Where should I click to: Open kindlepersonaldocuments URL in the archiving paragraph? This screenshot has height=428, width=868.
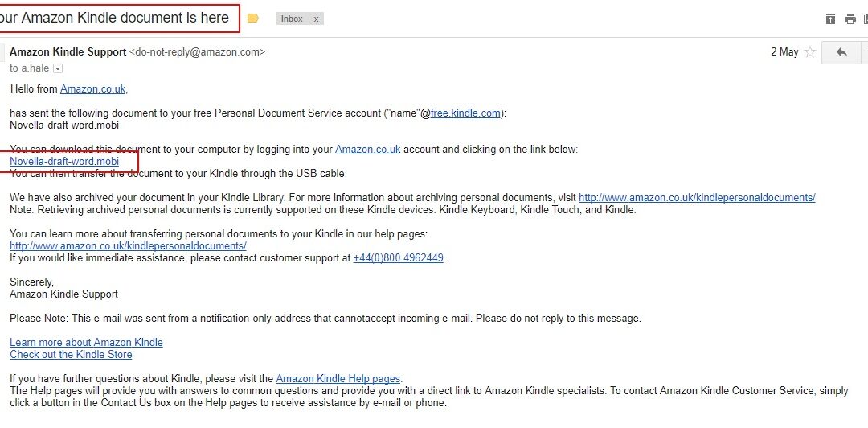[697, 197]
